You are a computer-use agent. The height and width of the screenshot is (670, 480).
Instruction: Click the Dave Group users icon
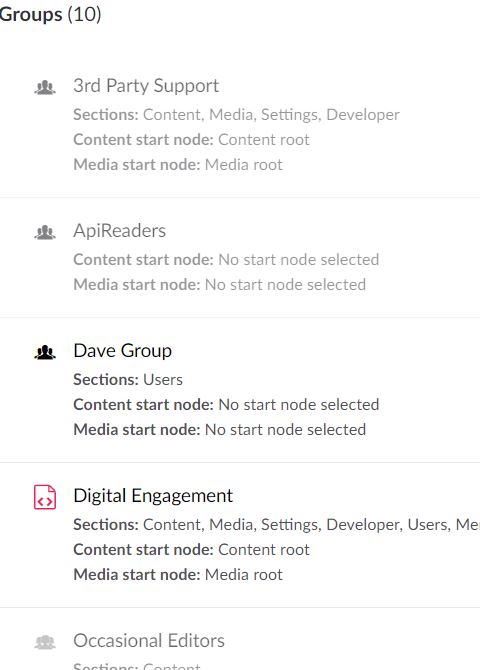click(x=45, y=353)
